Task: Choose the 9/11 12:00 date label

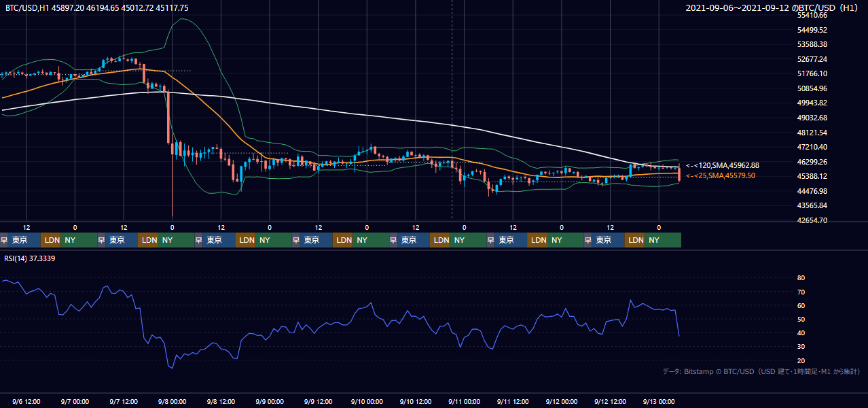Action: [x=513, y=401]
